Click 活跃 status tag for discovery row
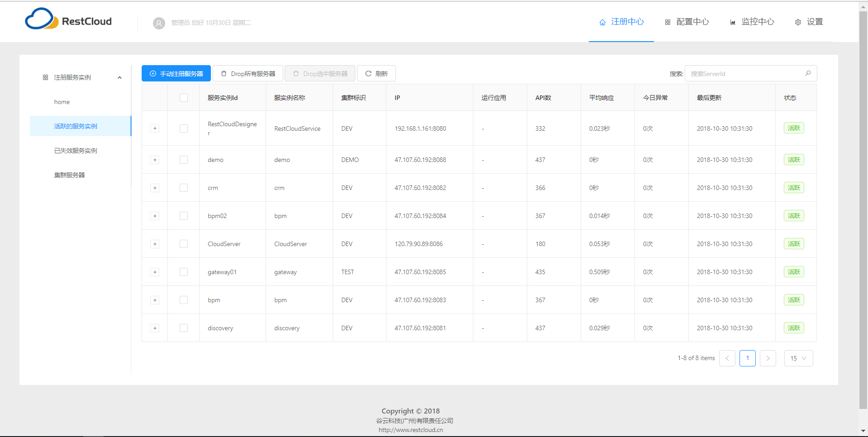The image size is (868, 437). coord(794,328)
